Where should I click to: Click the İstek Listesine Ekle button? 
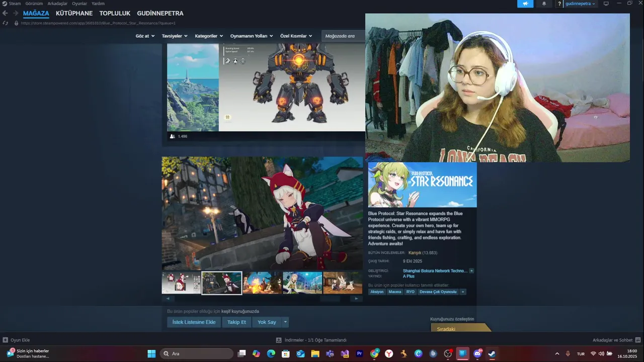click(x=194, y=322)
